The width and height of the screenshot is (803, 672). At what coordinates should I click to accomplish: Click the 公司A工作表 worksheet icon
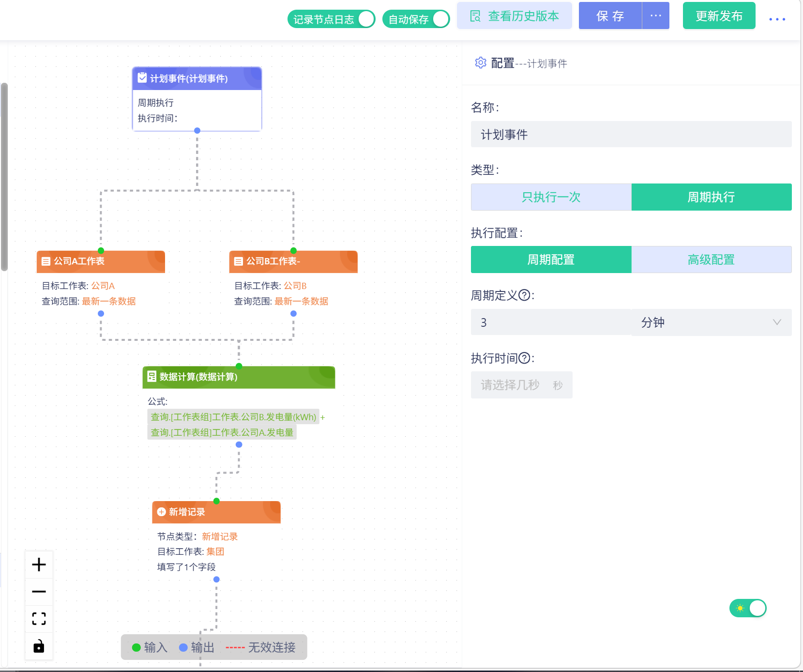tap(46, 261)
